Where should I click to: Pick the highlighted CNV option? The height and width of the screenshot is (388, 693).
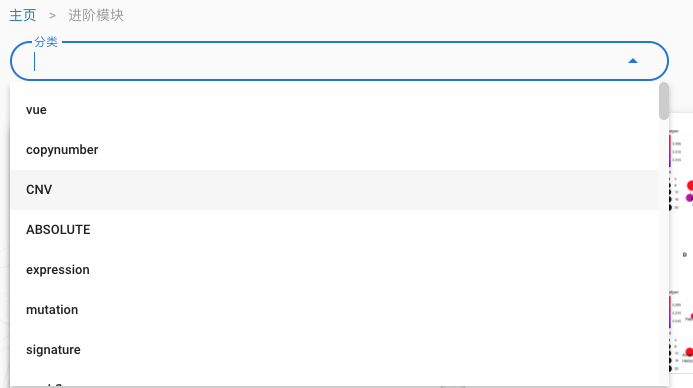(334, 190)
